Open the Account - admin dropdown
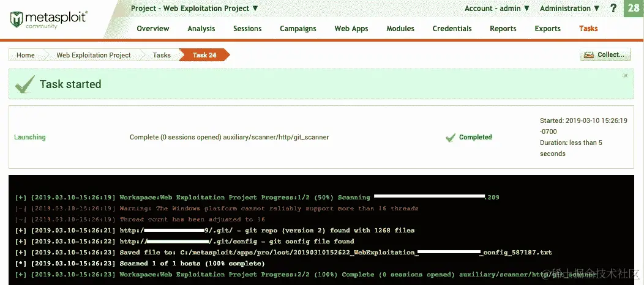 (497, 8)
